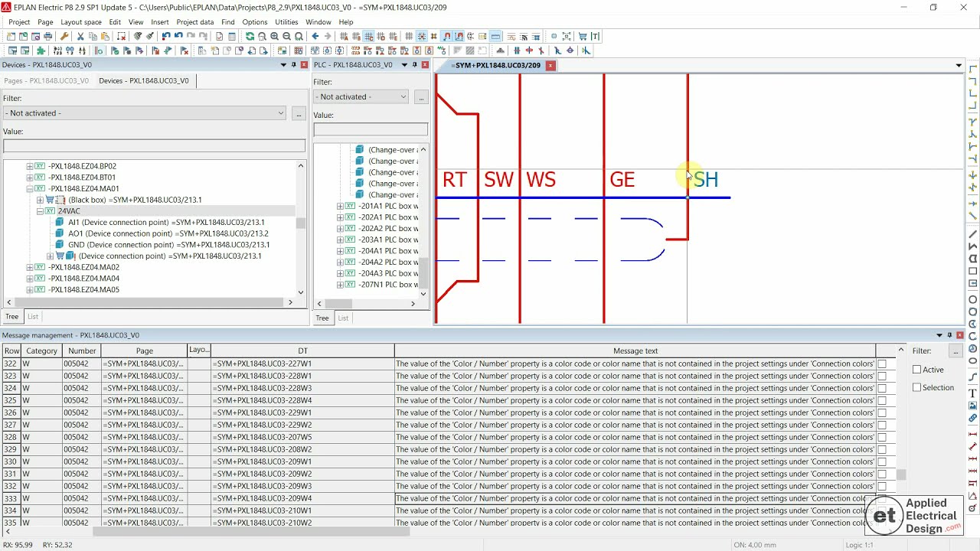Click the wrench settings icon
The image size is (980, 551).
tap(64, 37)
